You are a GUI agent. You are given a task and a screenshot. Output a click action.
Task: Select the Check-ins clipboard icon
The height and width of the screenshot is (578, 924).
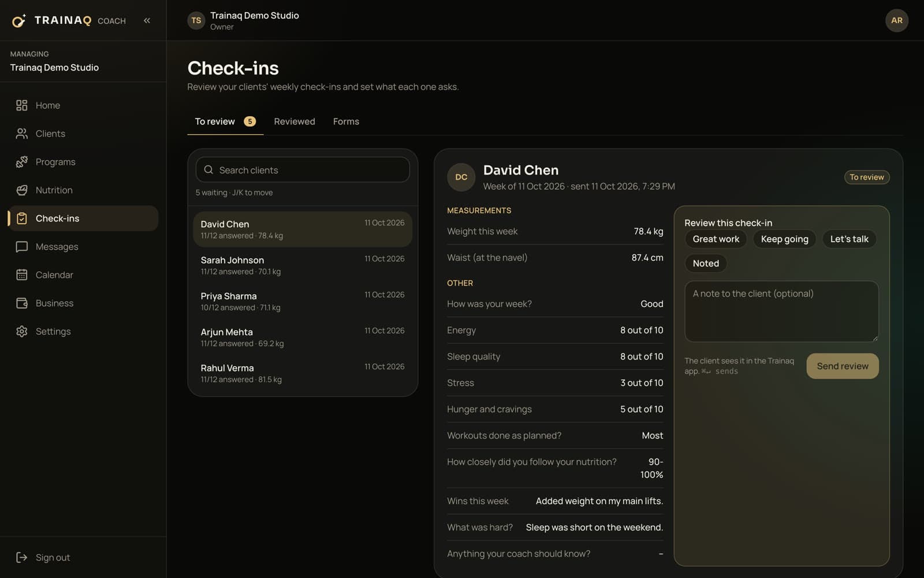(22, 218)
